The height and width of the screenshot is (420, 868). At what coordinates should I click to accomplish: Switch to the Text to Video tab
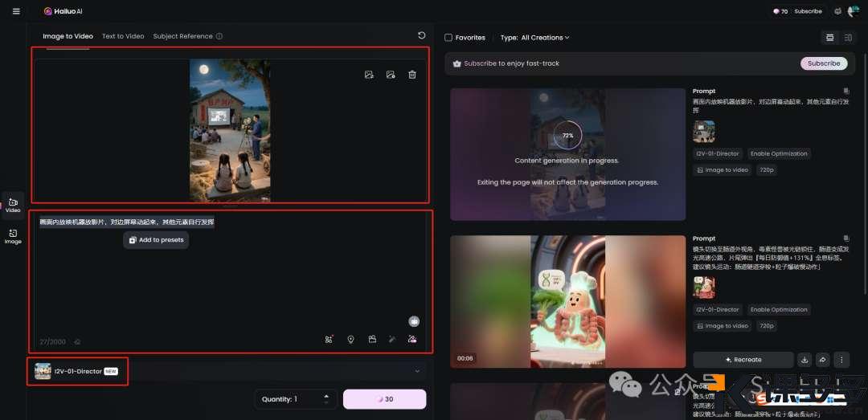123,36
